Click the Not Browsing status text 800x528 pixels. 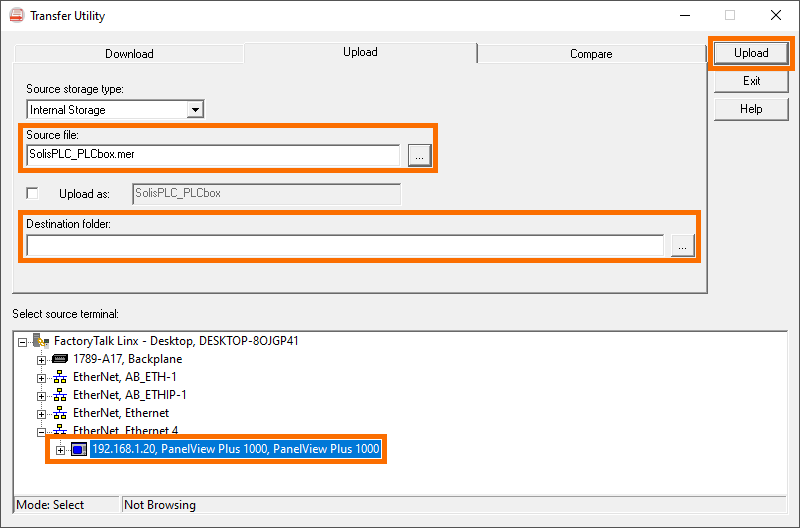click(x=160, y=505)
